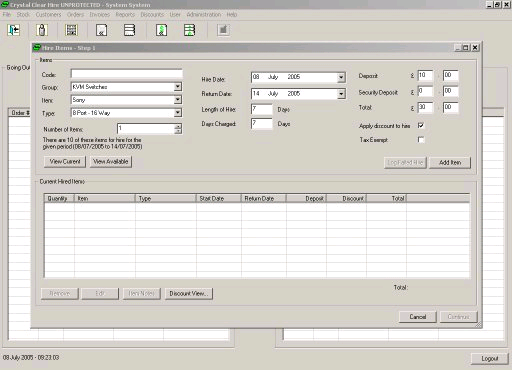Open the User menu
The image size is (512, 370).
point(175,14)
